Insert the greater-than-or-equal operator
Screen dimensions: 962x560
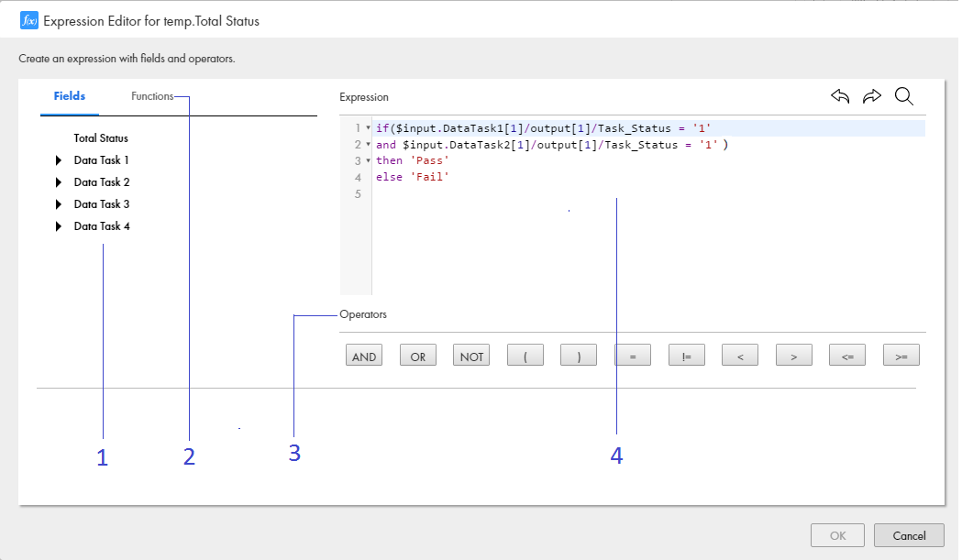tap(901, 355)
